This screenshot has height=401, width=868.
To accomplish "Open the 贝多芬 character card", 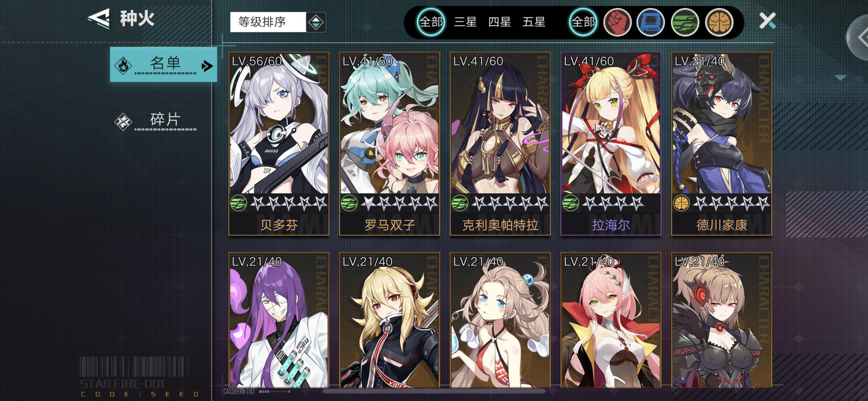I will tap(279, 144).
